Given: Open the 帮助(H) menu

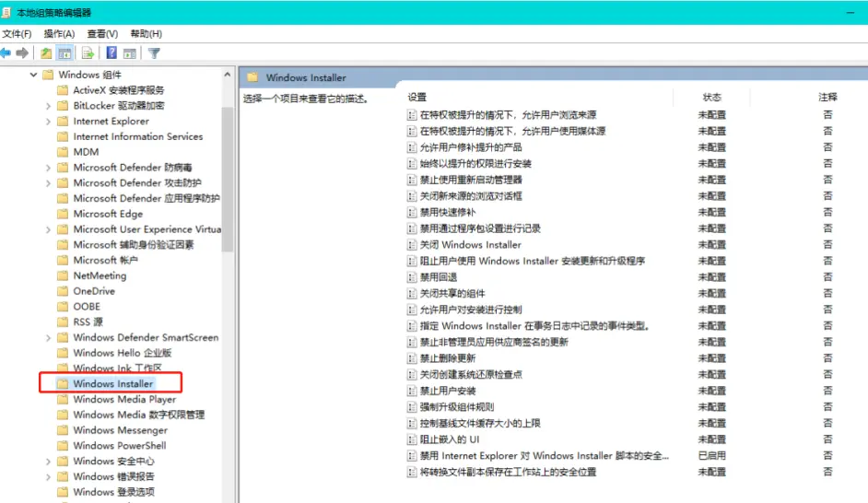Looking at the screenshot, I should point(147,34).
